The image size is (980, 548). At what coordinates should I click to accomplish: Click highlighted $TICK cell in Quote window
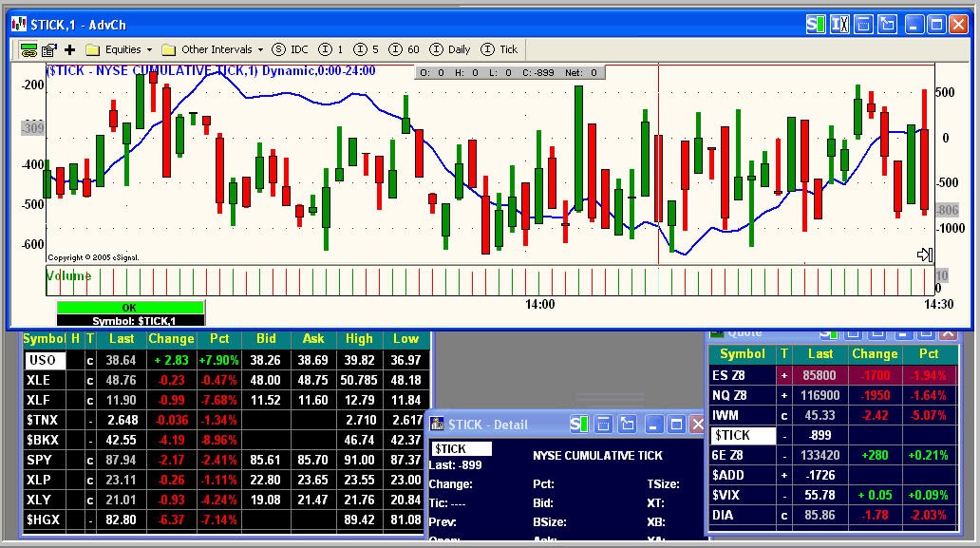743,436
